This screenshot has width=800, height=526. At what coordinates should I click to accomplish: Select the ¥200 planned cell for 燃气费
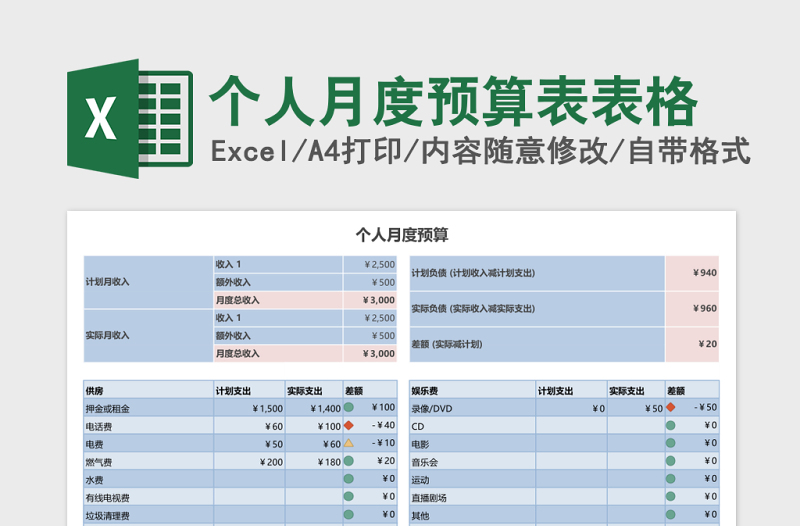point(249,462)
